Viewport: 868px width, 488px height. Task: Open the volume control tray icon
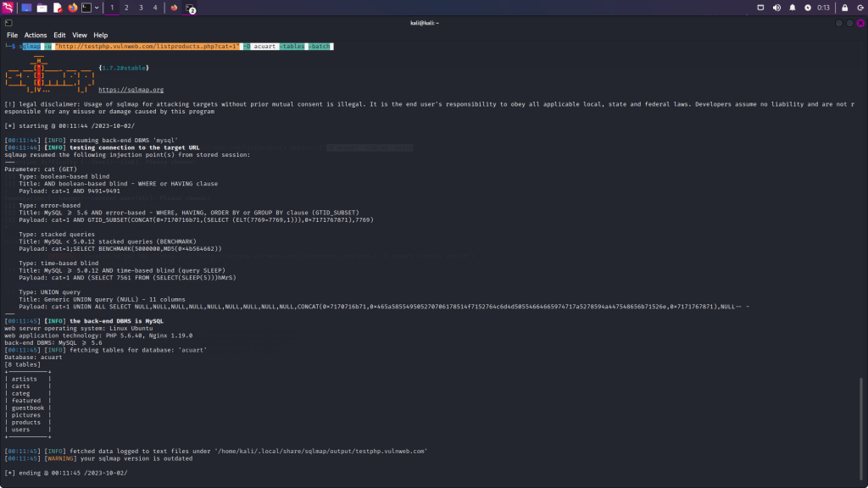pyautogui.click(x=776, y=8)
